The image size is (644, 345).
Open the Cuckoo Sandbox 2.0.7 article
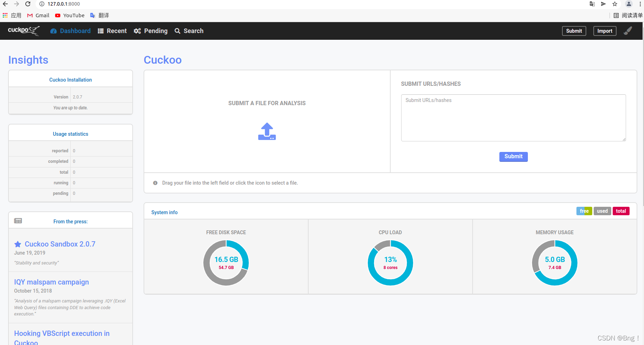point(60,244)
